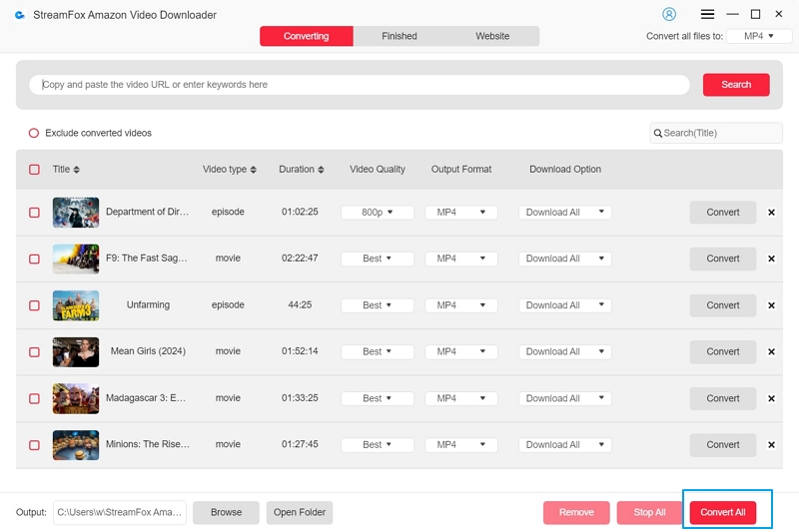Sort list by Duration arrows

click(321, 170)
